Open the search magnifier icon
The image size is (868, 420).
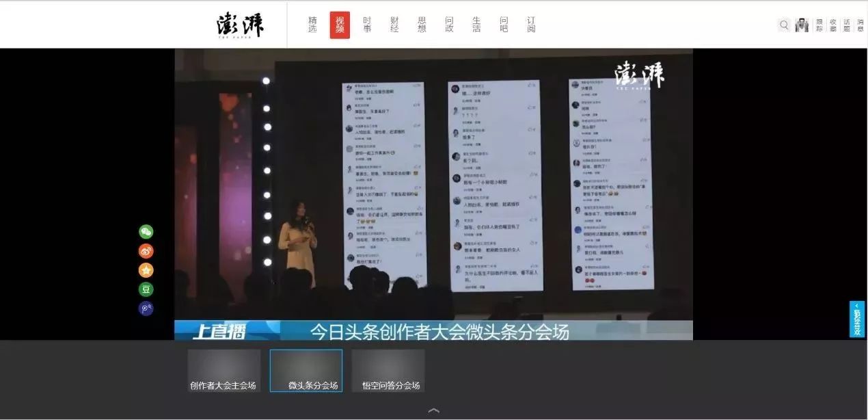[784, 25]
